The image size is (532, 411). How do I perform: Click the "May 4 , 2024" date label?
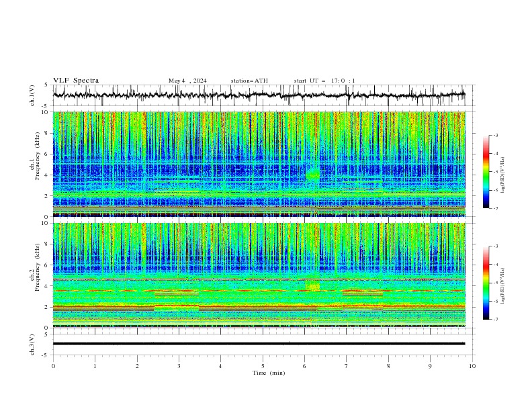pyautogui.click(x=187, y=81)
